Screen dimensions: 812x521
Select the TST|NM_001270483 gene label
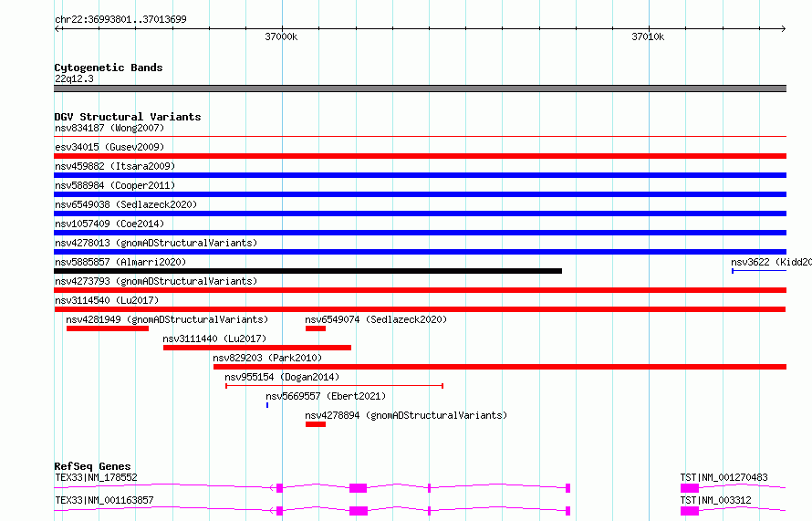coord(724,477)
